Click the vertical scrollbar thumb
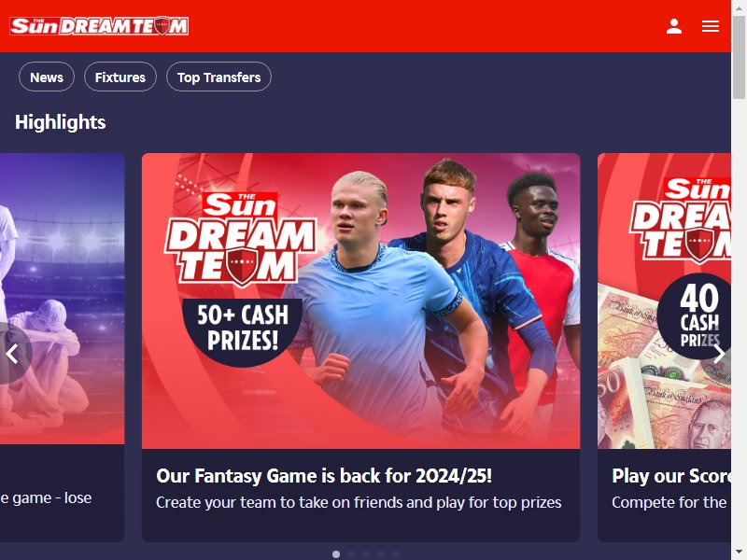The image size is (747, 560). coord(739,57)
